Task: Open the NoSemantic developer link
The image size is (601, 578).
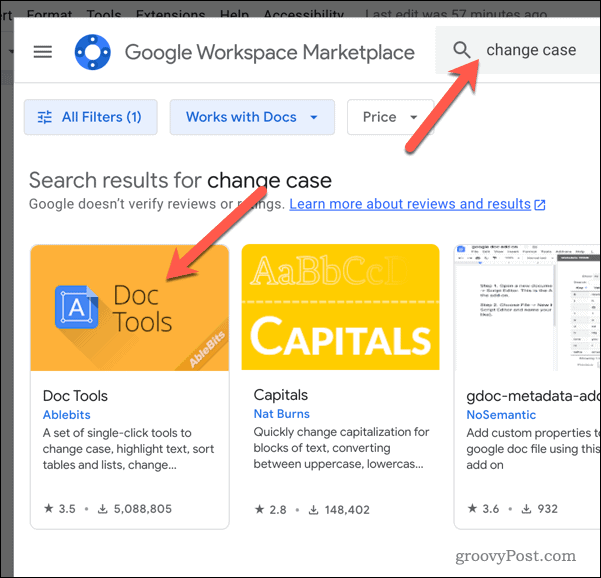Action: 501,415
